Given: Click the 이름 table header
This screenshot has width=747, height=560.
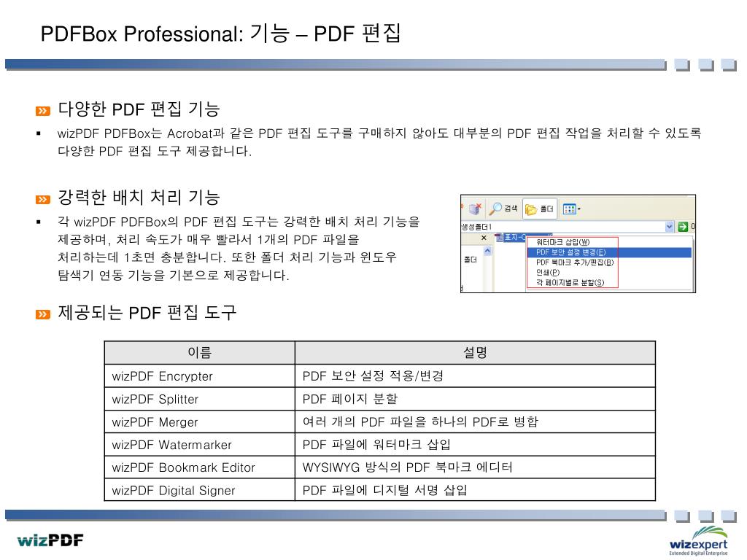Looking at the screenshot, I should [200, 353].
